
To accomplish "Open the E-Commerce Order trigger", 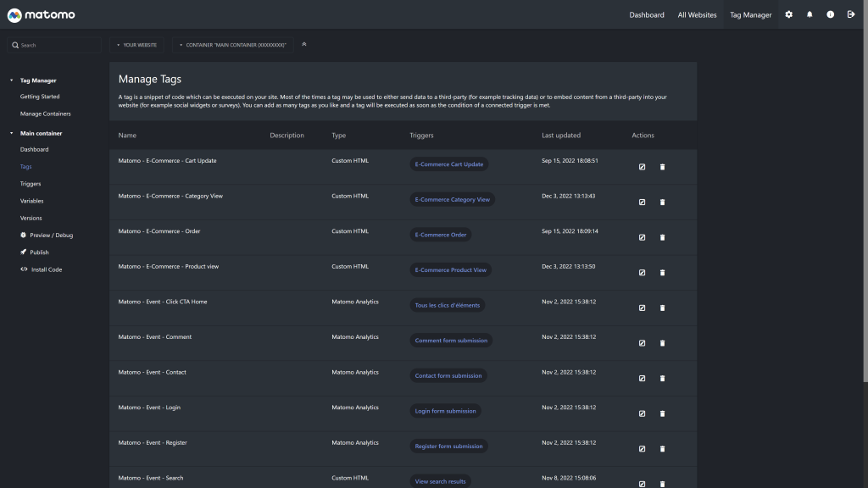I will click(441, 235).
